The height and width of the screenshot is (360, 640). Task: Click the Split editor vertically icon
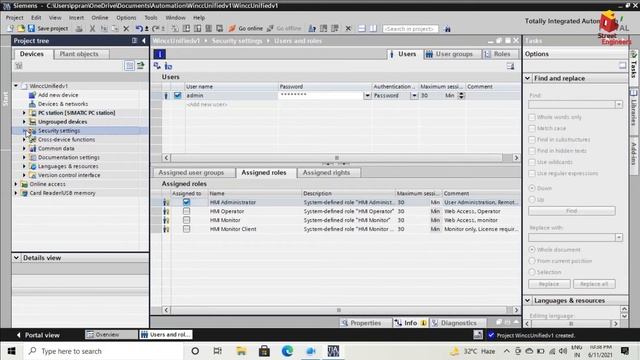pyautogui.click(x=373, y=29)
